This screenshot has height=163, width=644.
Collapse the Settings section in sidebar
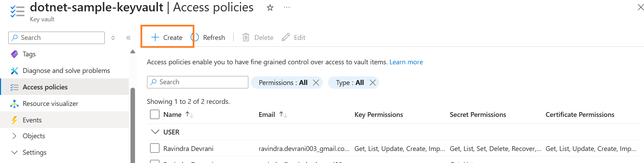14,152
